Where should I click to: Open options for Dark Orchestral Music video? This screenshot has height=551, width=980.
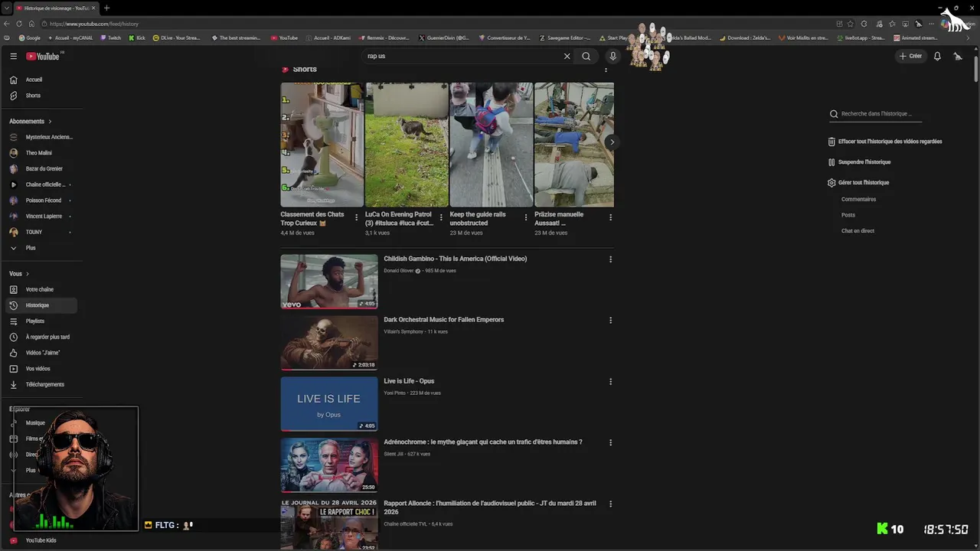tap(610, 320)
